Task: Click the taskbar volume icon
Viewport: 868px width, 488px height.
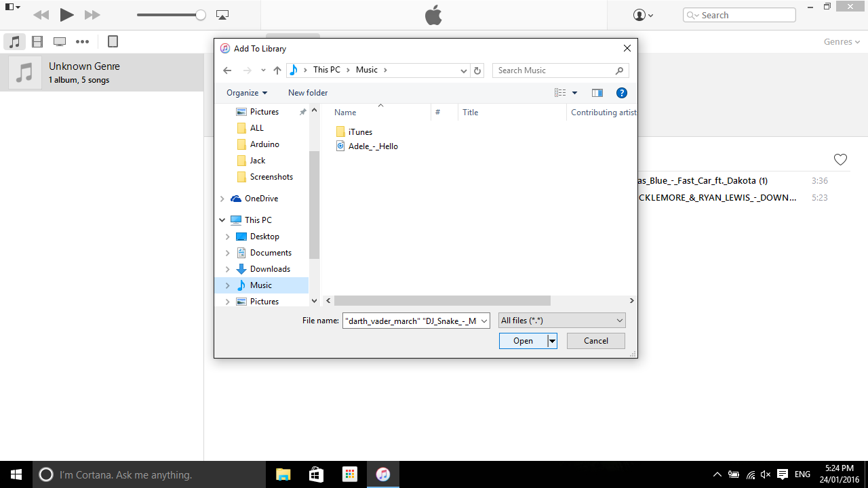Action: click(766, 474)
